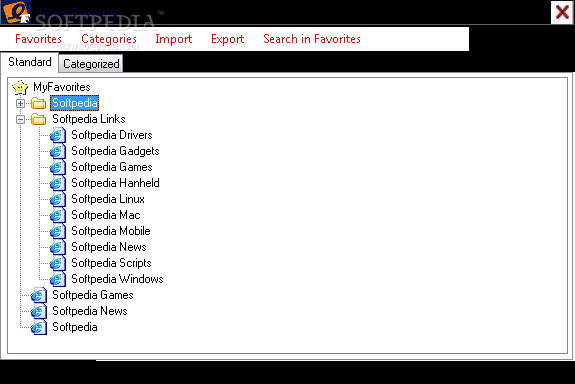Close the Easy Favorites window
This screenshot has width=575, height=384.
(x=562, y=12)
